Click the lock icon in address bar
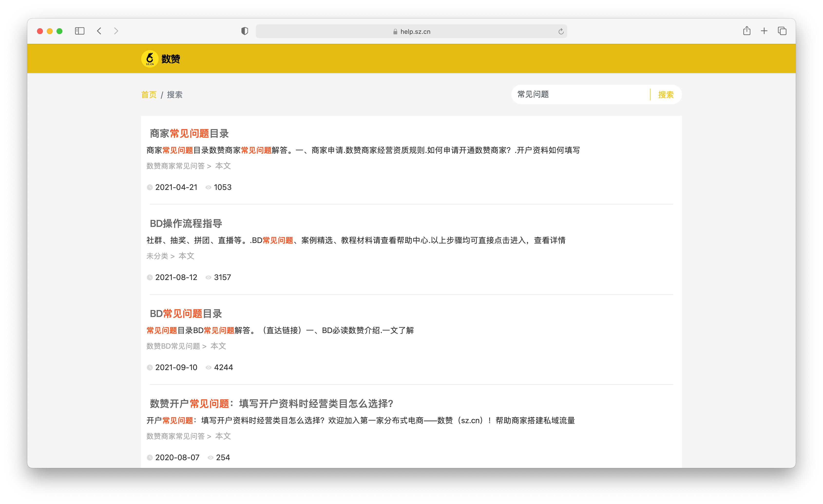823x504 pixels. tap(395, 32)
